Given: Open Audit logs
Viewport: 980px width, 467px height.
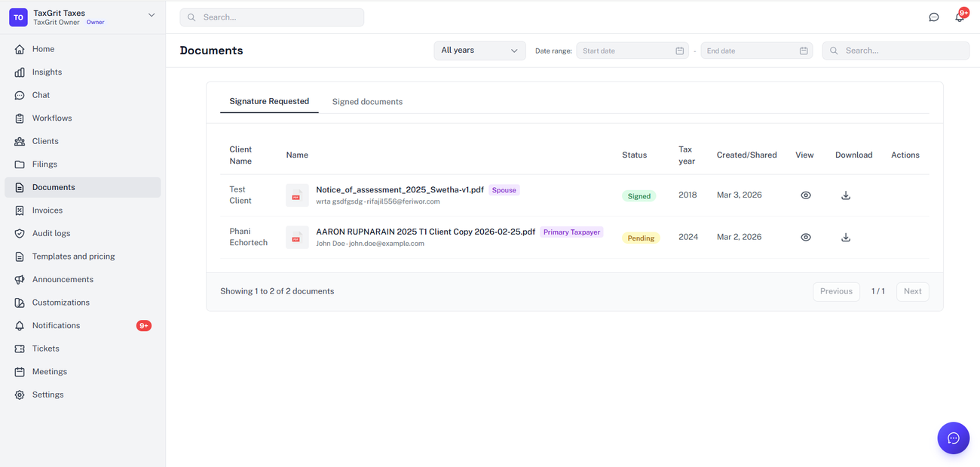Looking at the screenshot, I should tap(82, 234).
